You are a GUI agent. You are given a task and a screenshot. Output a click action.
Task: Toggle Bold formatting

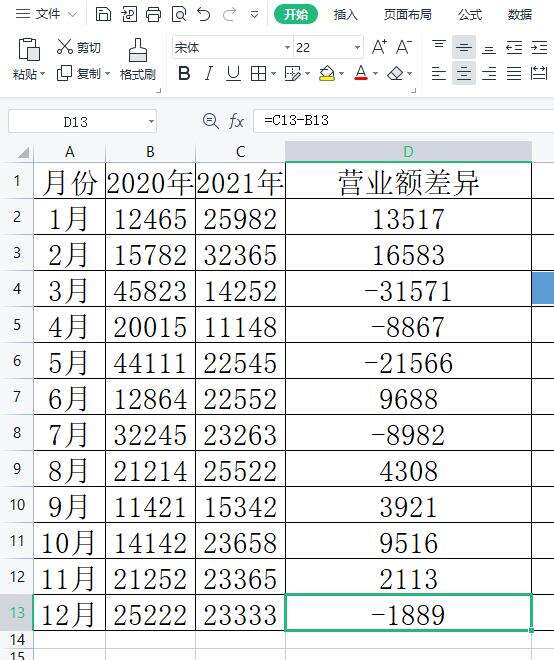[184, 74]
